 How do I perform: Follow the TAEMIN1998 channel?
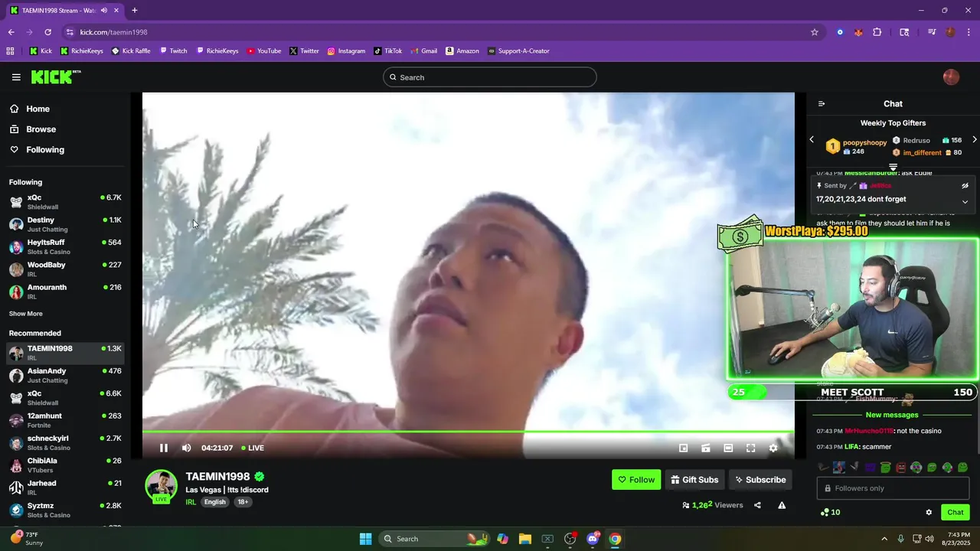[x=636, y=480]
